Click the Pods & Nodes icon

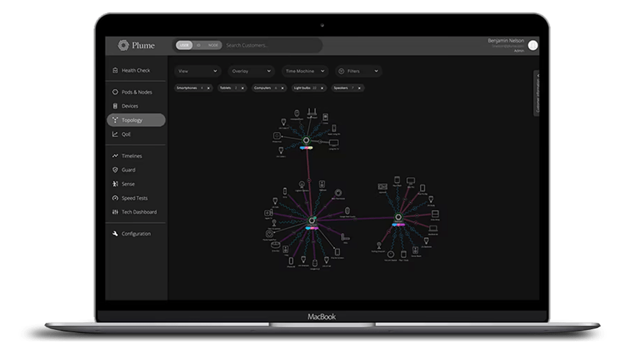(x=115, y=92)
